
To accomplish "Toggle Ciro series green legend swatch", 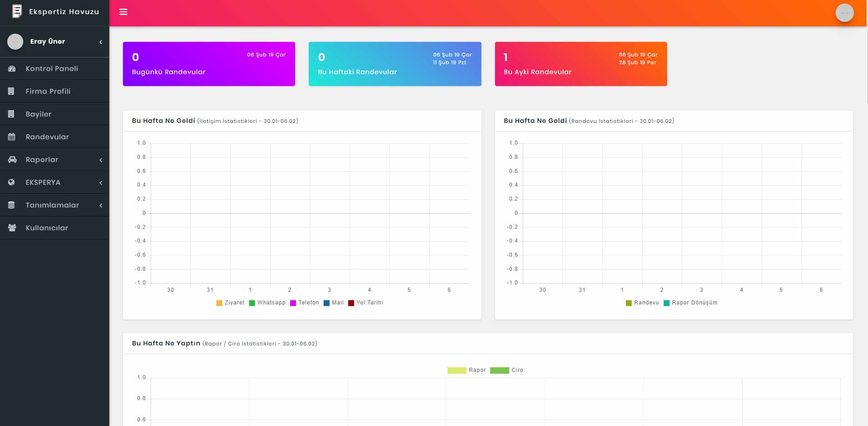I will pos(500,370).
